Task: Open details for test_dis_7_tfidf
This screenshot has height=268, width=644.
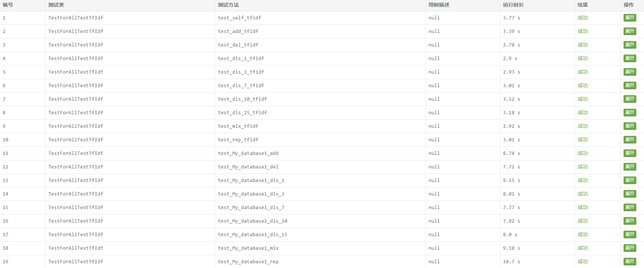Action: coord(629,85)
